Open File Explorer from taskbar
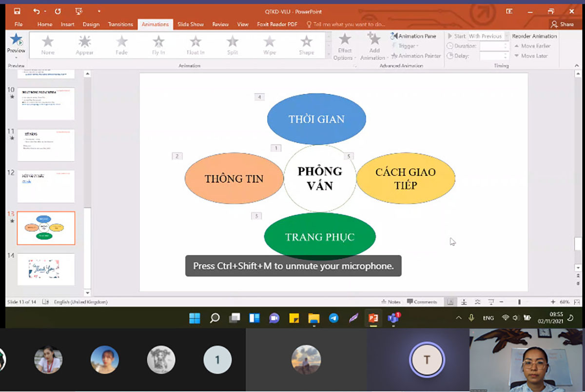Screen dimensions: 585x392 tap(313, 318)
